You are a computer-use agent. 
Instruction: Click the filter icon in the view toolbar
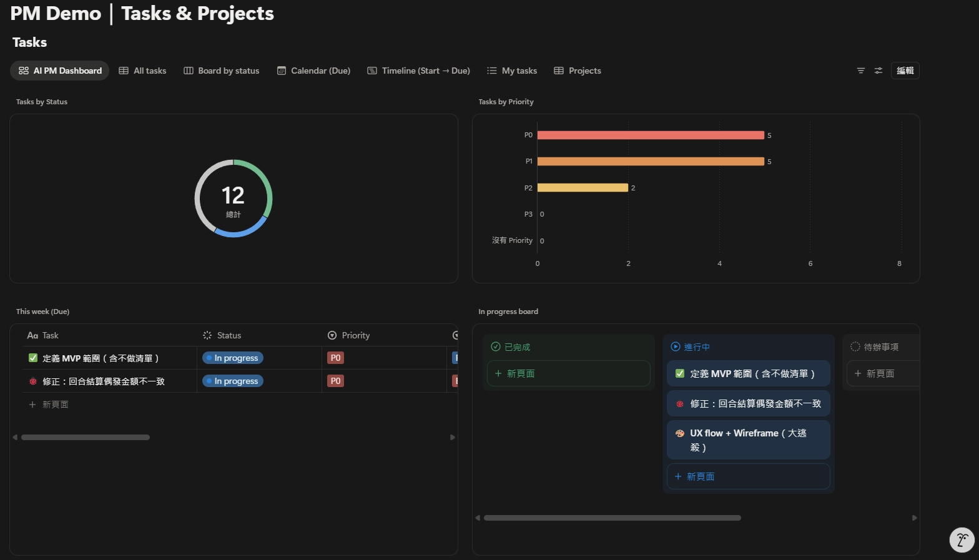(x=860, y=71)
